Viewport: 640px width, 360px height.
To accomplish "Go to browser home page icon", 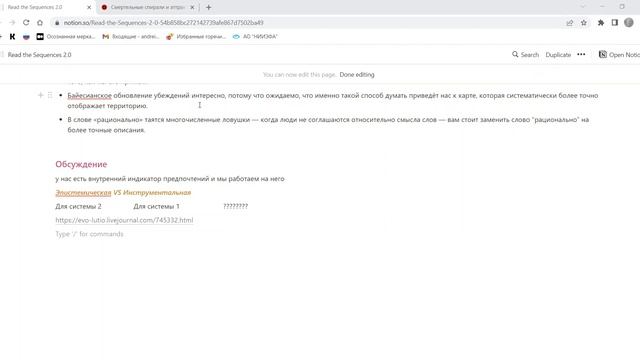I will click(x=40, y=23).
